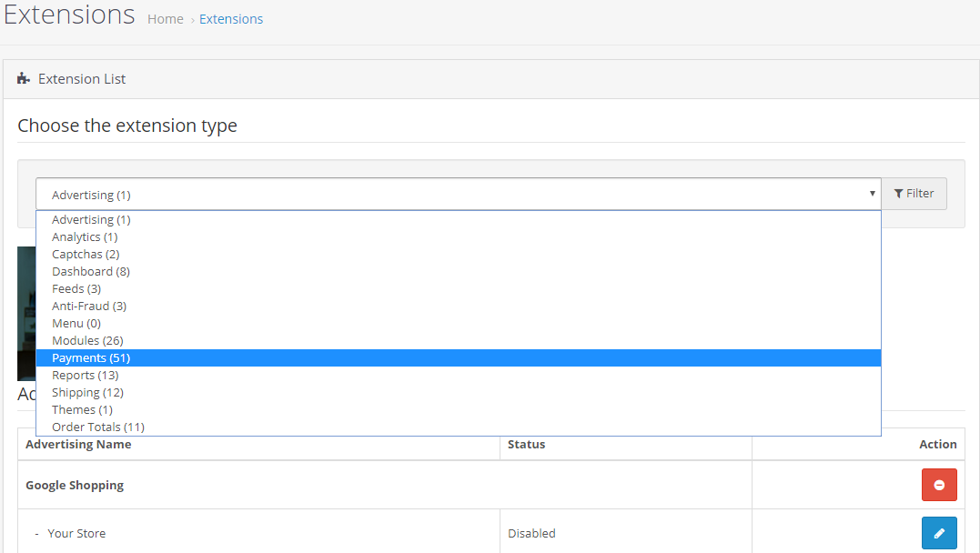Select Shipping (12) extension type
The image size is (980, 553).
(458, 392)
